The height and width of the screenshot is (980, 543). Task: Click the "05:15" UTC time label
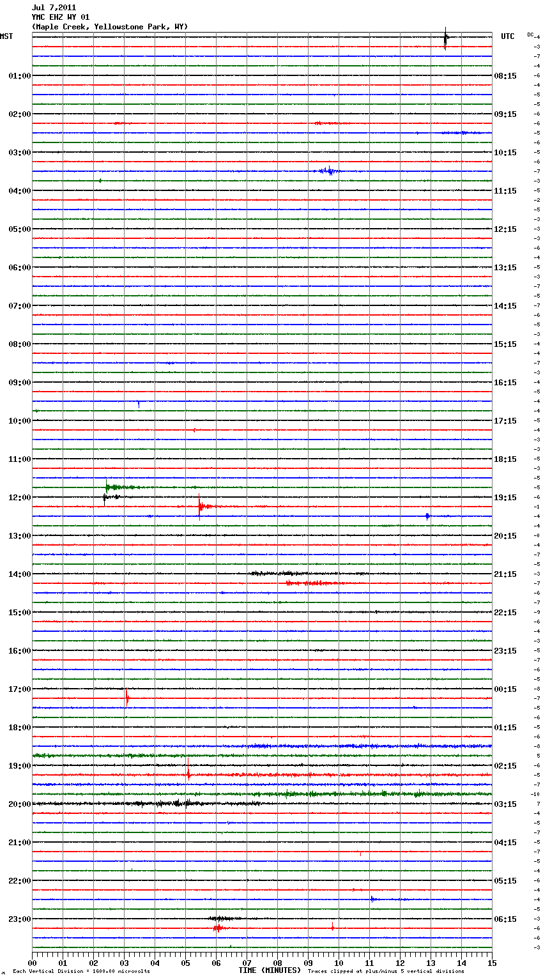[x=505, y=880]
